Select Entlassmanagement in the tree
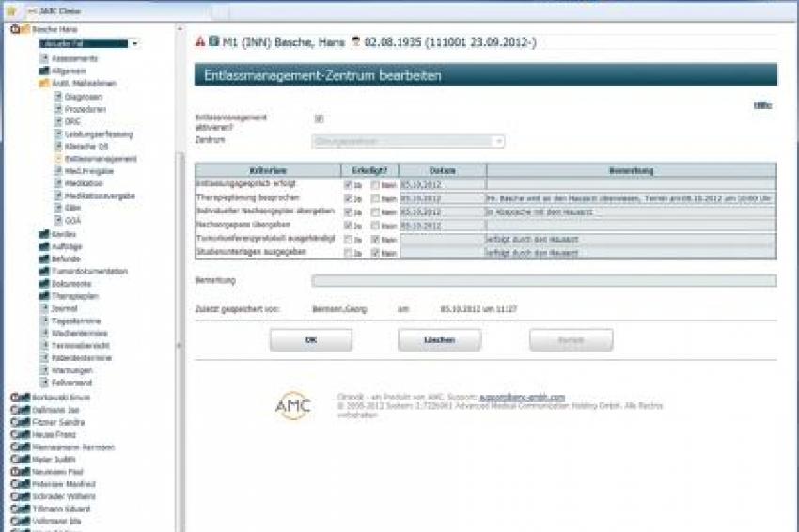Screen dimensions: 799x532 pyautogui.click(x=101, y=159)
